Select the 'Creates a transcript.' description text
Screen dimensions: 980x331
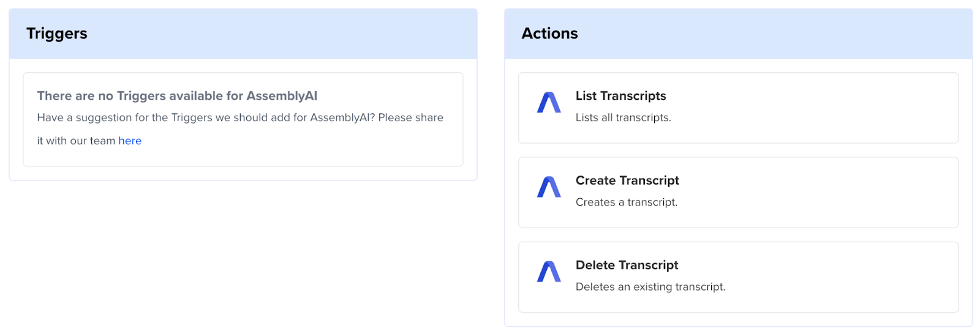tap(626, 202)
